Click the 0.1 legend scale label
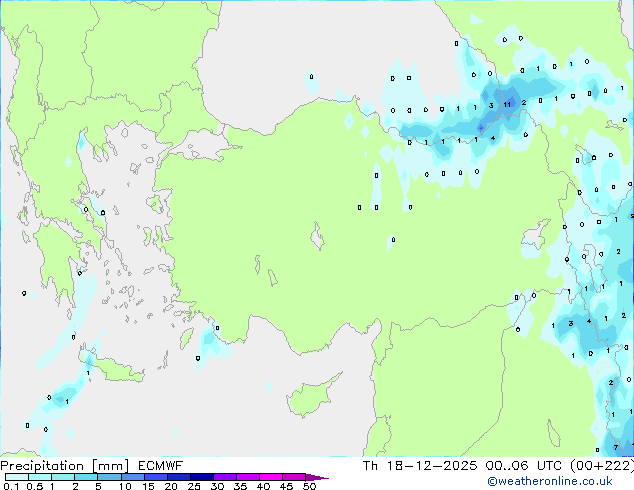The height and width of the screenshot is (490, 634). pos(11,486)
